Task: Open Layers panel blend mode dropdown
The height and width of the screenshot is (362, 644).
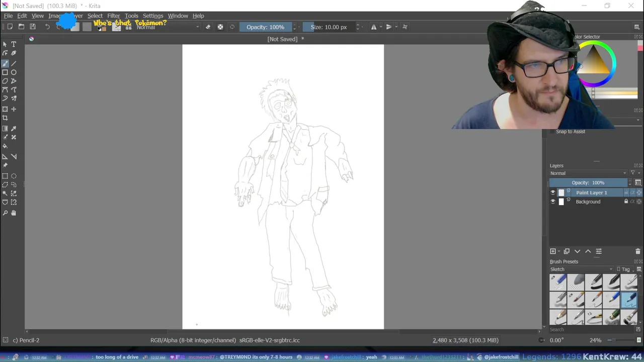Action: (588, 173)
